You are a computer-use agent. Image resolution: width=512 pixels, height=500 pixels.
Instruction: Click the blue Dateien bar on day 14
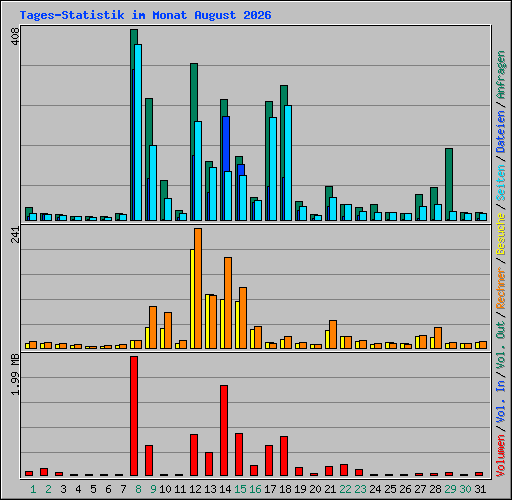(226, 143)
